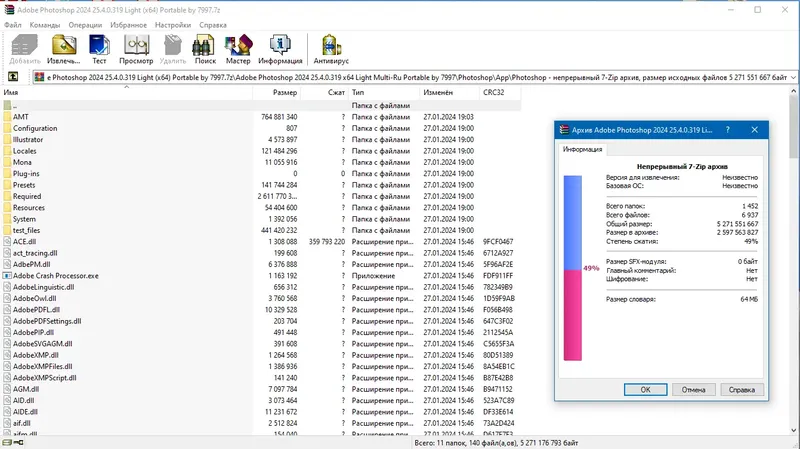This screenshot has height=449, width=800.
Task: Select the Resources folder row
Action: coord(261,208)
